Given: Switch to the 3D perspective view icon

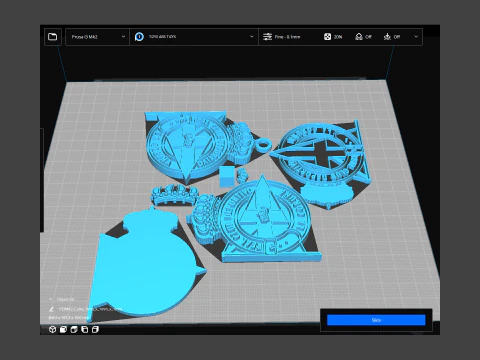Looking at the screenshot, I should 52,329.
